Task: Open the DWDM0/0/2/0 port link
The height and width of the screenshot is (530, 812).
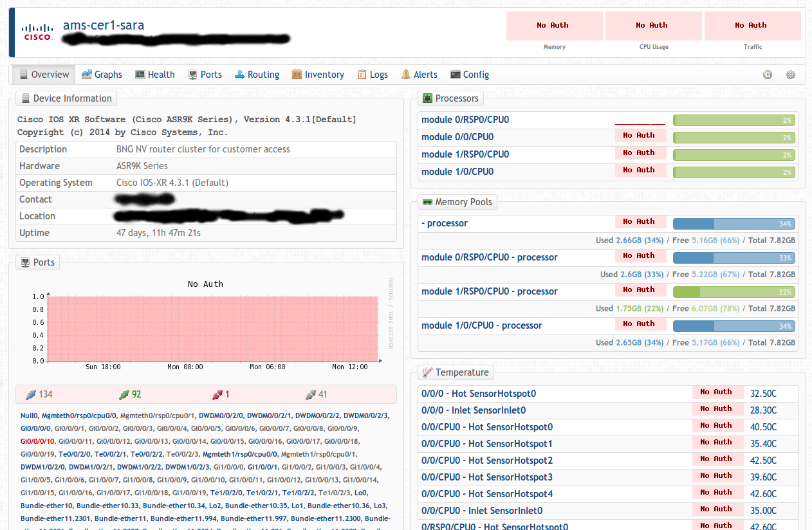Action: pos(221,416)
